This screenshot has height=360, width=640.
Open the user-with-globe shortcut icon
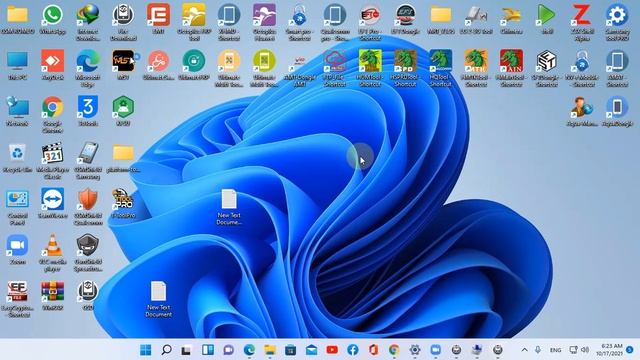coord(582,107)
